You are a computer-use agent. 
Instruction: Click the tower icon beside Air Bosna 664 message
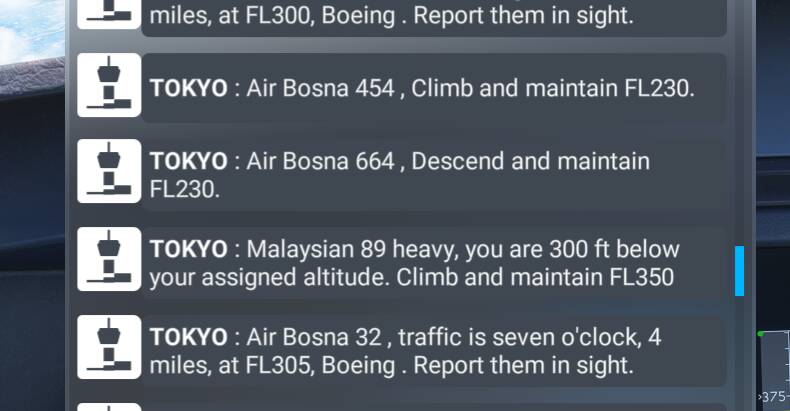[109, 171]
